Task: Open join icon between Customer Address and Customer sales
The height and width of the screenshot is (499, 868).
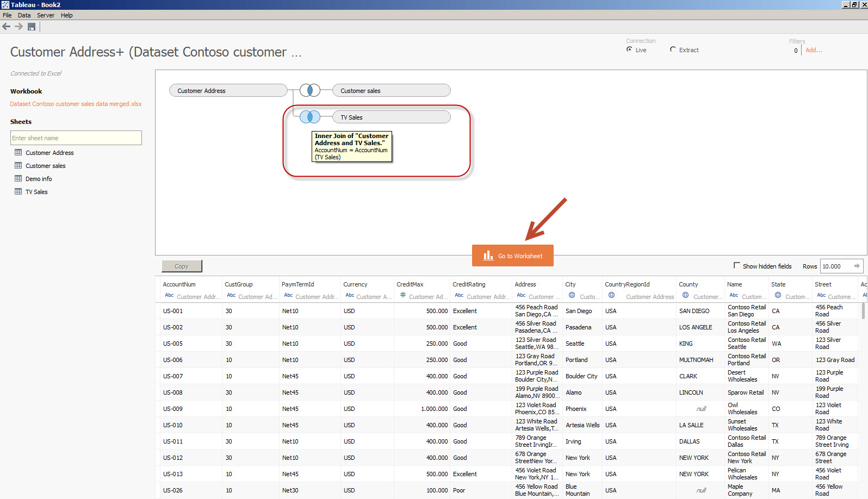Action: [310, 90]
